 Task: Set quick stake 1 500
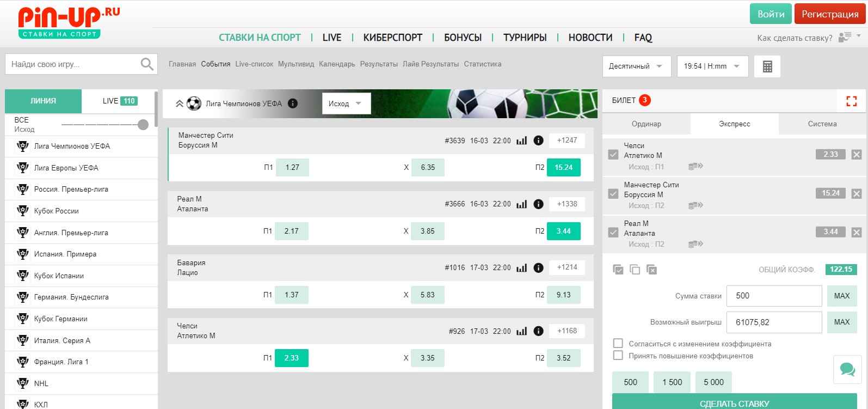click(x=672, y=382)
